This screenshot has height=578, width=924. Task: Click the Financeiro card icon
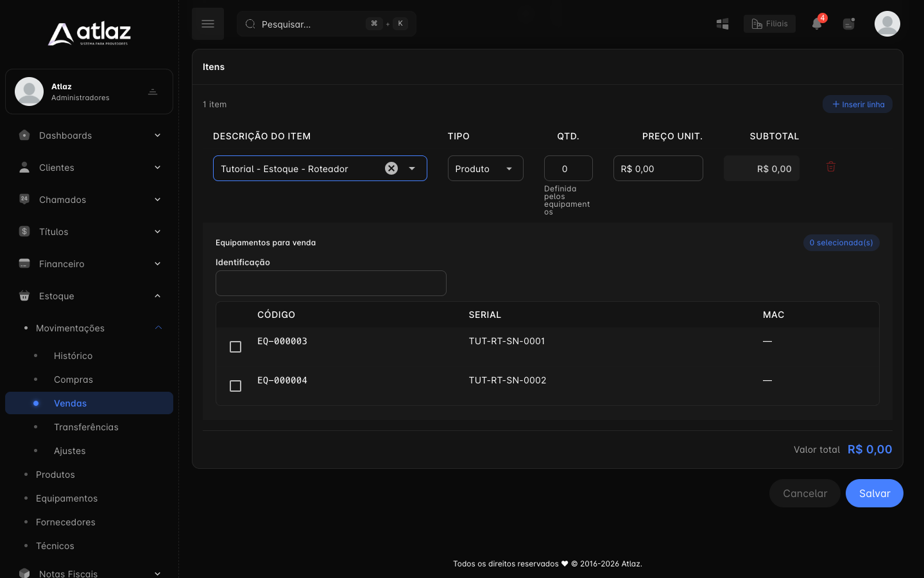tap(24, 263)
